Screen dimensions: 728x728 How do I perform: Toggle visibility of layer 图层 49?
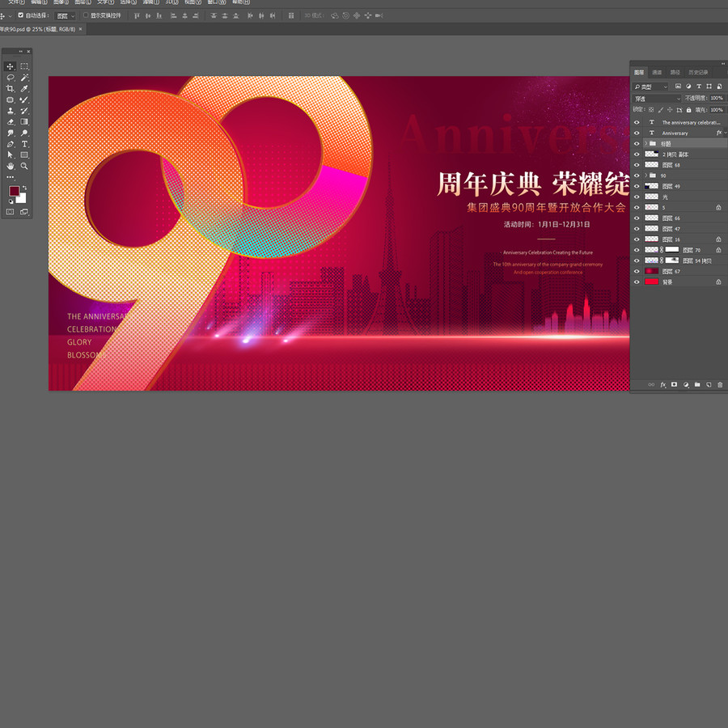tap(637, 186)
